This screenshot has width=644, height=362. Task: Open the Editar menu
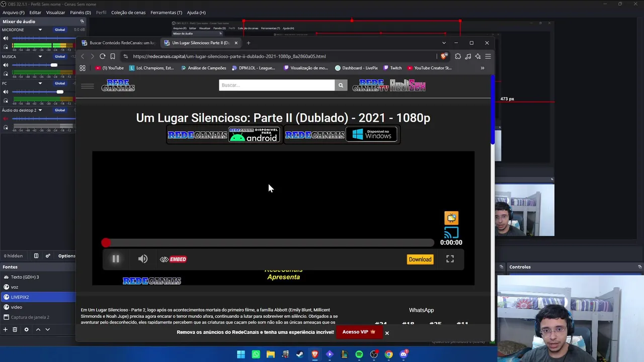tap(35, 13)
